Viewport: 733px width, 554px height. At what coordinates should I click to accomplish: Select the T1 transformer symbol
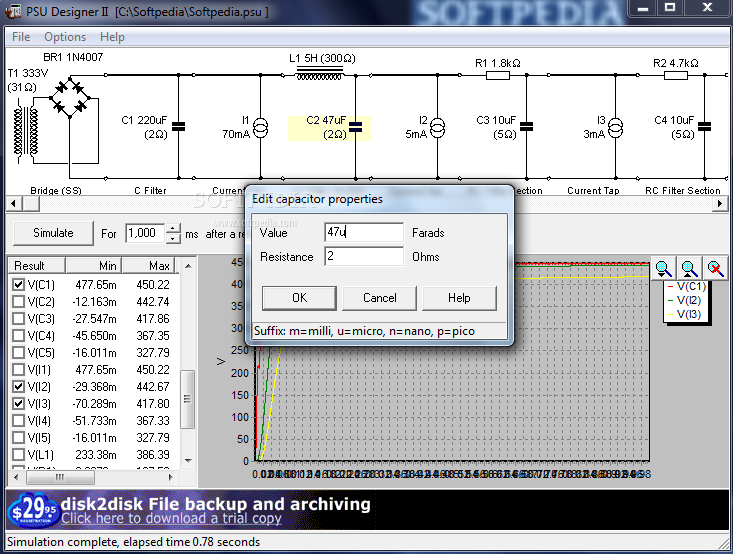pos(27,131)
